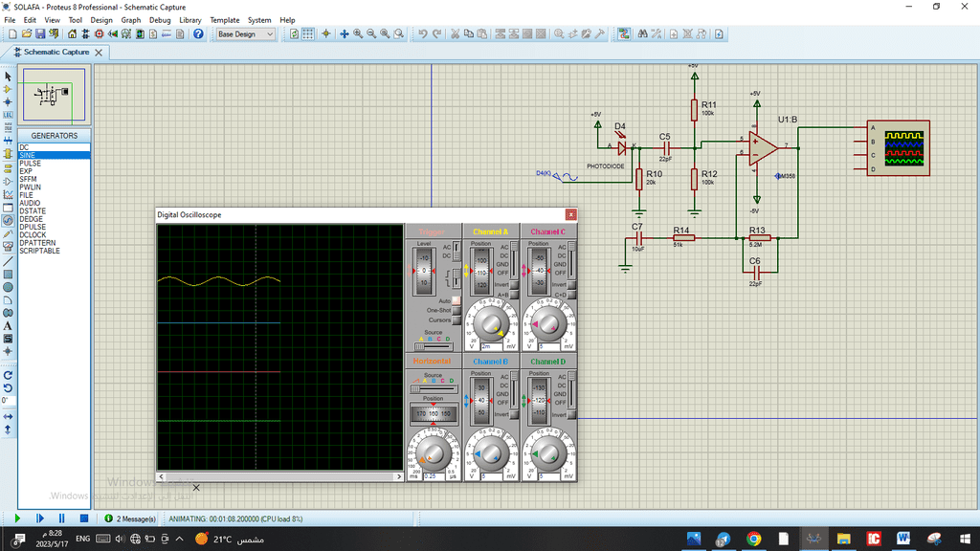
Task: Go to the Home page icon
Action: 72,34
